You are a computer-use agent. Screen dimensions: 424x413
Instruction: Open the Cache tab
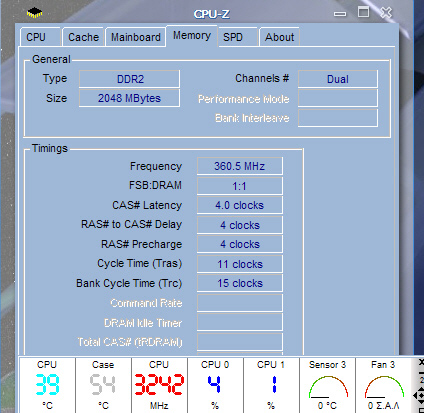click(83, 37)
